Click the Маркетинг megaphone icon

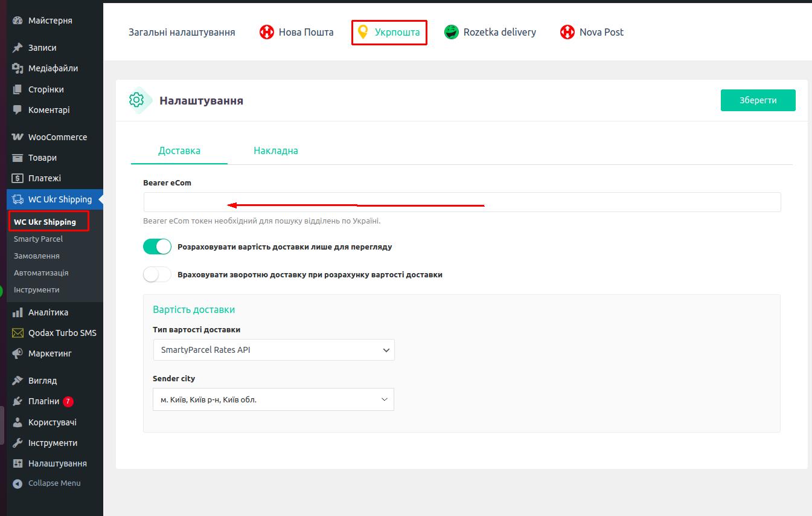[x=18, y=353]
